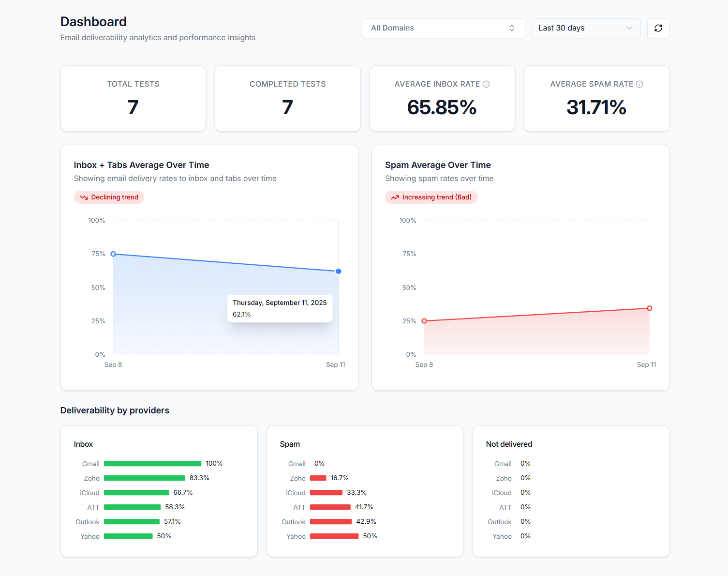The width and height of the screenshot is (728, 576).
Task: Select the Completed Tests stat card
Action: (x=287, y=98)
